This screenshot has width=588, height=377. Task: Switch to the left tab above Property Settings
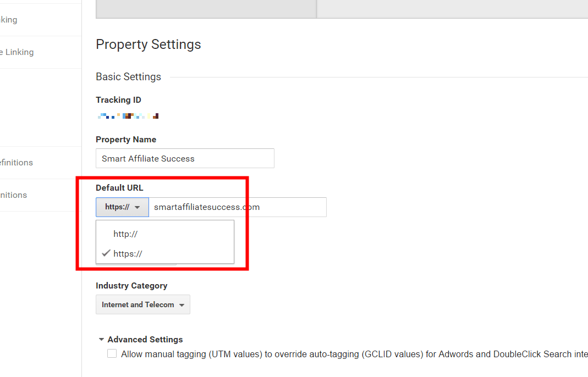click(206, 9)
